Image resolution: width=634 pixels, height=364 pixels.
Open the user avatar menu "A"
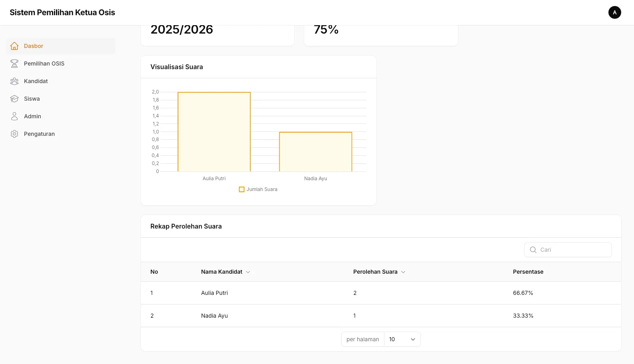[x=614, y=12]
